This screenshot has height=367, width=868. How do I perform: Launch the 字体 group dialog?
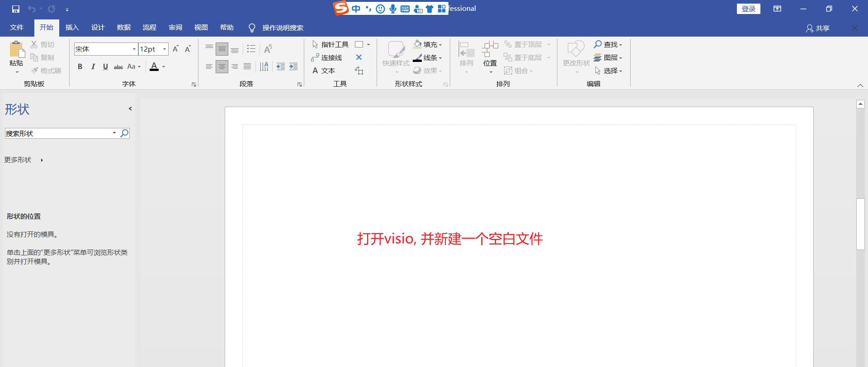[194, 85]
